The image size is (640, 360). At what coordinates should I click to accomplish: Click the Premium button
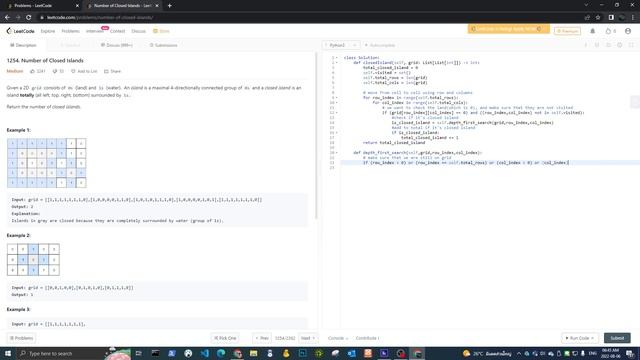(567, 31)
